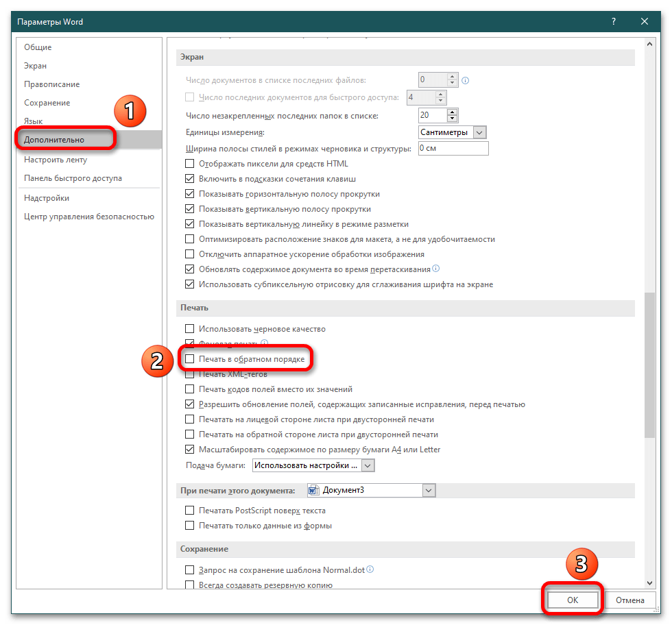Viewport: 672px width, 625px height.
Task: Enable Отключить аппаратное ускорение checkbox
Action: pyautogui.click(x=189, y=254)
